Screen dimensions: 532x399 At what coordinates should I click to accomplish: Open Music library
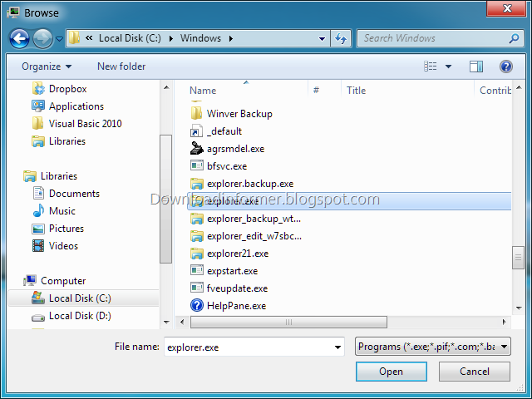point(54,211)
